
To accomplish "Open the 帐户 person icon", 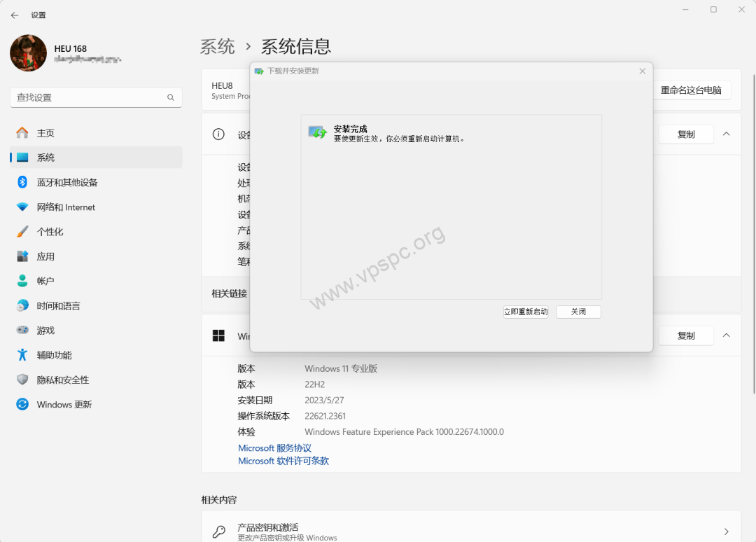I will click(22, 281).
